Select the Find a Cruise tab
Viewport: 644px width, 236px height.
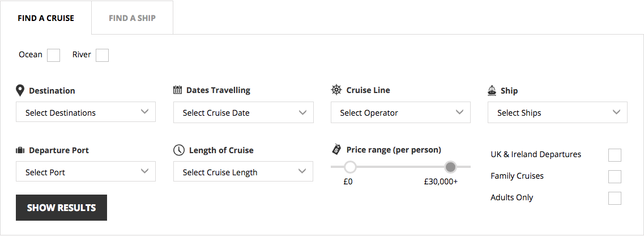point(46,18)
